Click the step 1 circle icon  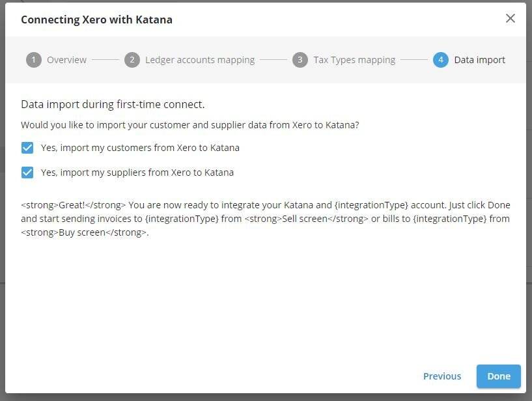click(x=34, y=60)
